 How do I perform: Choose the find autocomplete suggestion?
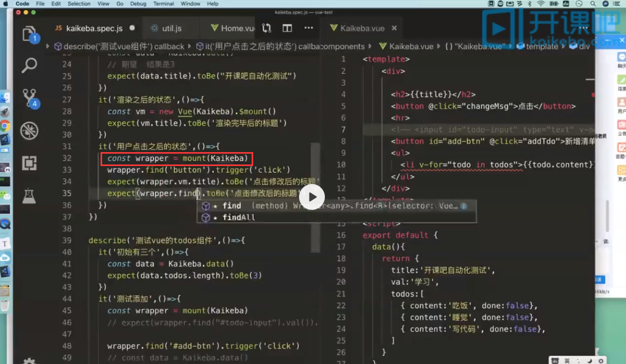(337, 206)
